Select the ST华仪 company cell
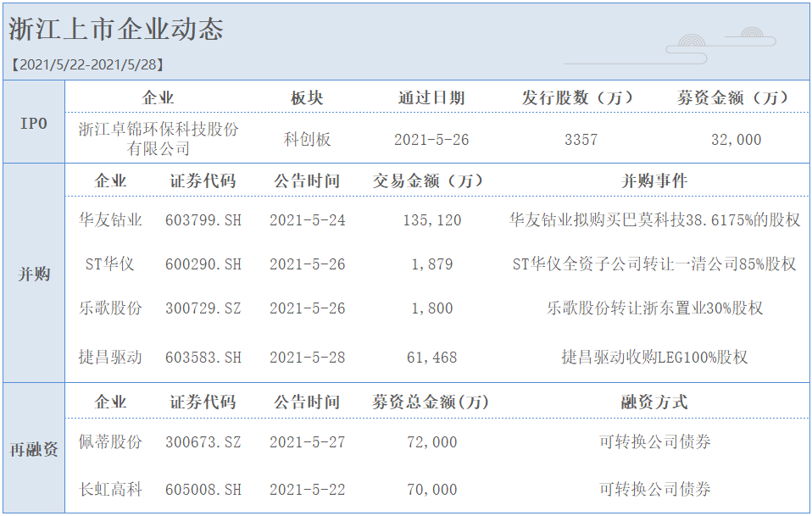 tap(110, 264)
